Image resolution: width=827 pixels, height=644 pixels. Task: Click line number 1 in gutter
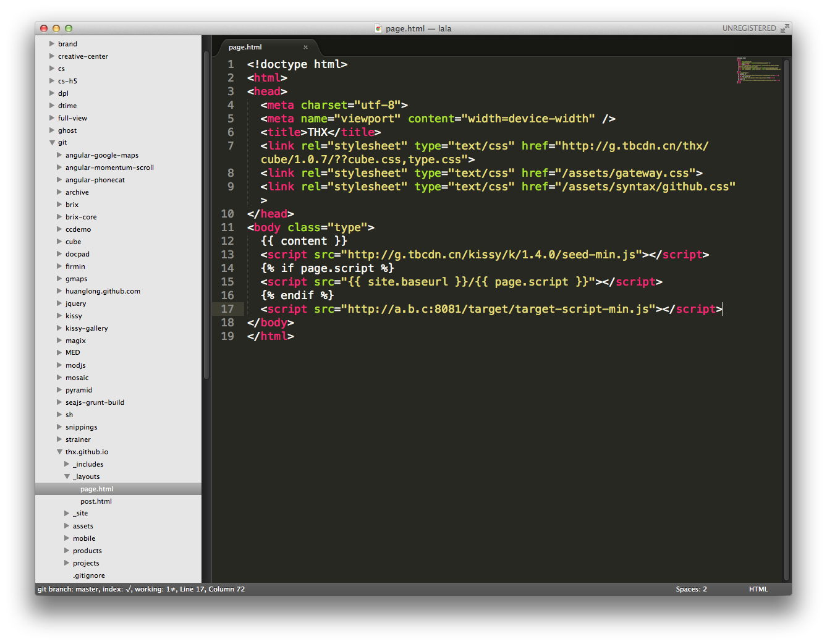231,64
